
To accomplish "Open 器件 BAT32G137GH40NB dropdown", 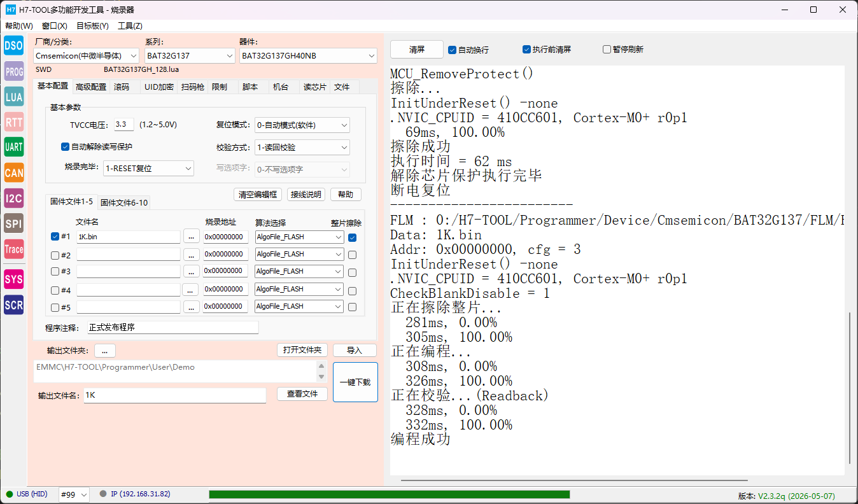I will (308, 56).
